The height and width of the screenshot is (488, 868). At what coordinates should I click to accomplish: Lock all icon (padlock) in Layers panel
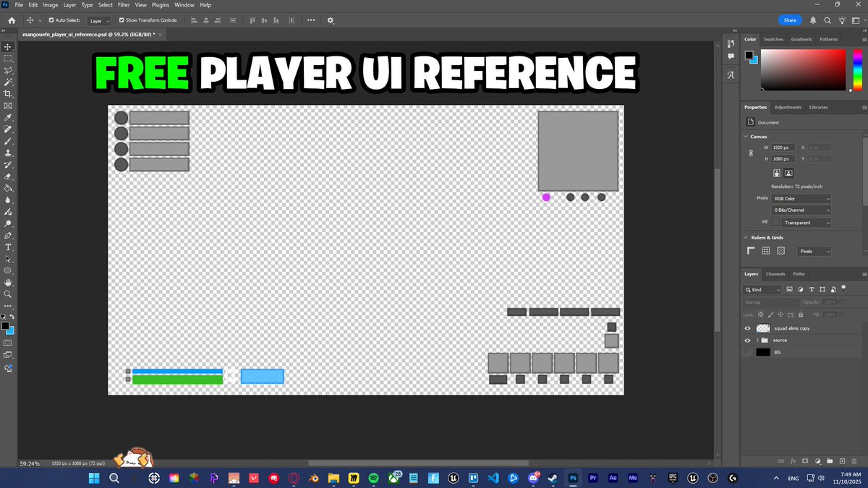point(801,314)
